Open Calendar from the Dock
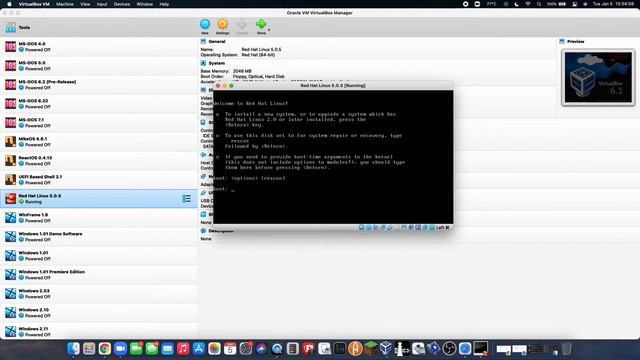The height and width of the screenshot is (360, 640). point(230,349)
